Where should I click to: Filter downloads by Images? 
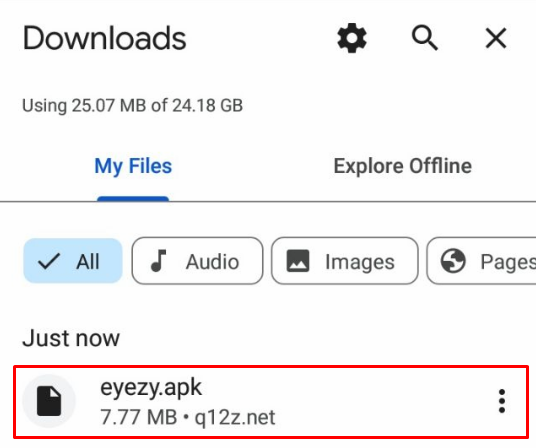tap(345, 261)
